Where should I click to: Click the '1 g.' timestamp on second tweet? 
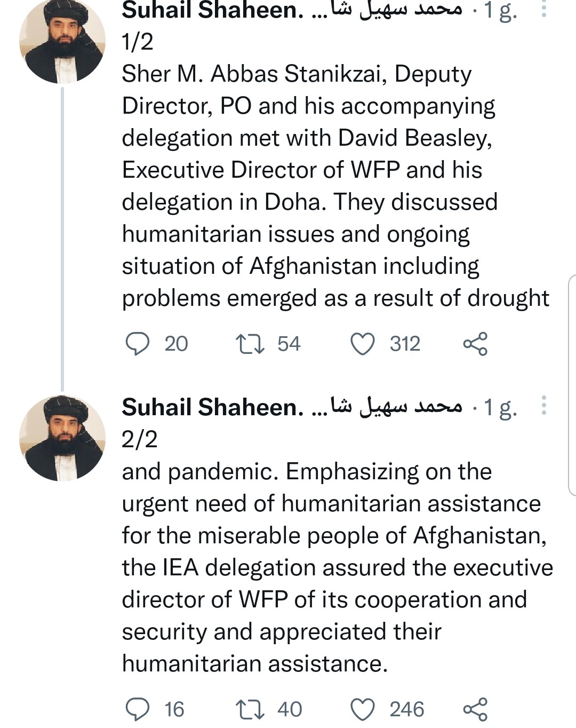(500, 407)
